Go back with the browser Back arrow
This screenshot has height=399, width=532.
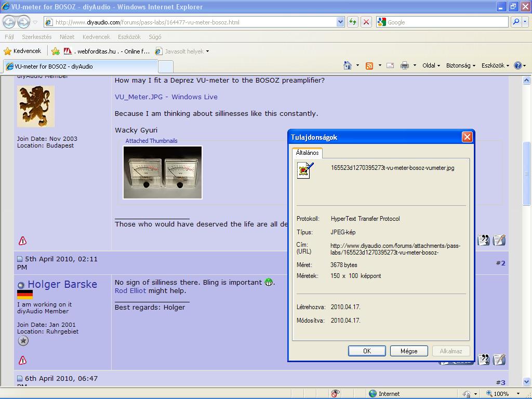pyautogui.click(x=9, y=22)
